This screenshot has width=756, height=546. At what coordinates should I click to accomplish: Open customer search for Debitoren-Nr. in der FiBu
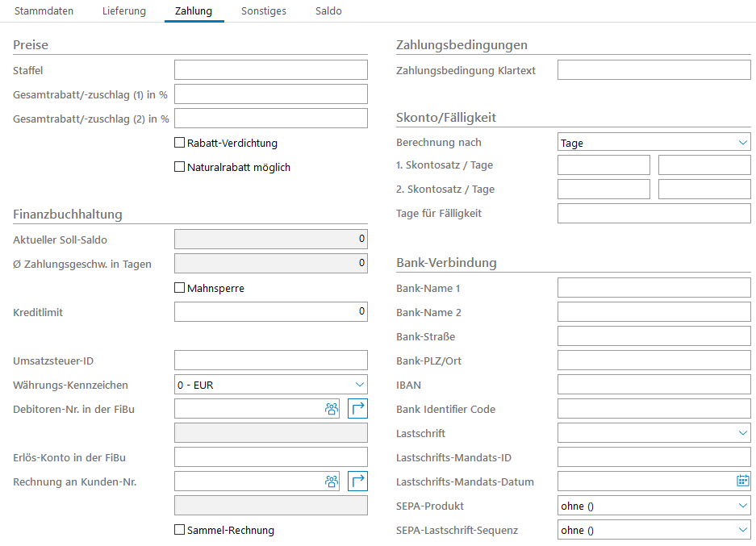(x=332, y=409)
